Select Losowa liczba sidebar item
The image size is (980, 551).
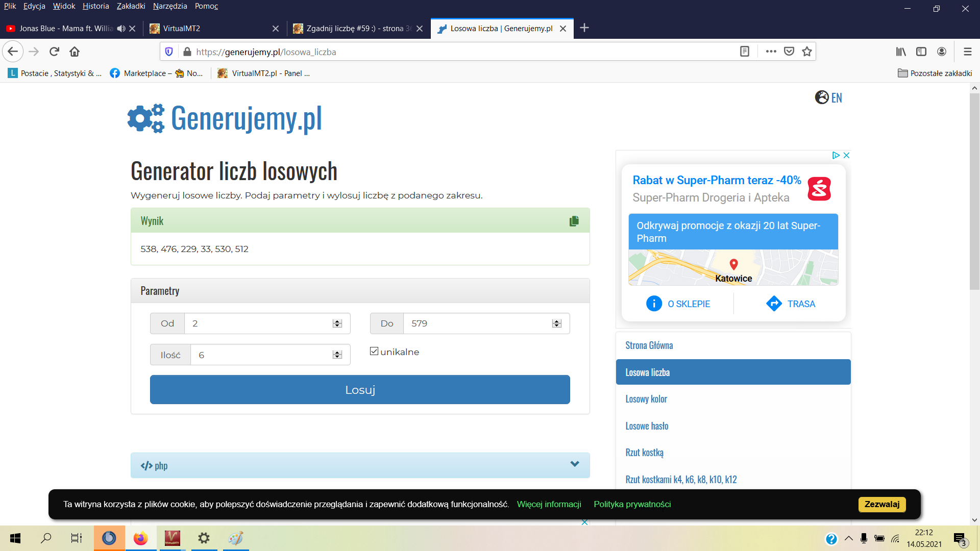[x=733, y=372]
